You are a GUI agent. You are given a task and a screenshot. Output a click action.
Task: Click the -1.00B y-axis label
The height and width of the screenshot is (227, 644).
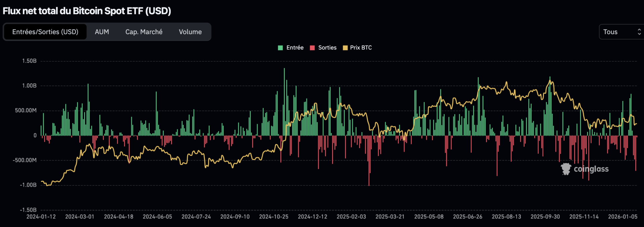pyautogui.click(x=28, y=185)
